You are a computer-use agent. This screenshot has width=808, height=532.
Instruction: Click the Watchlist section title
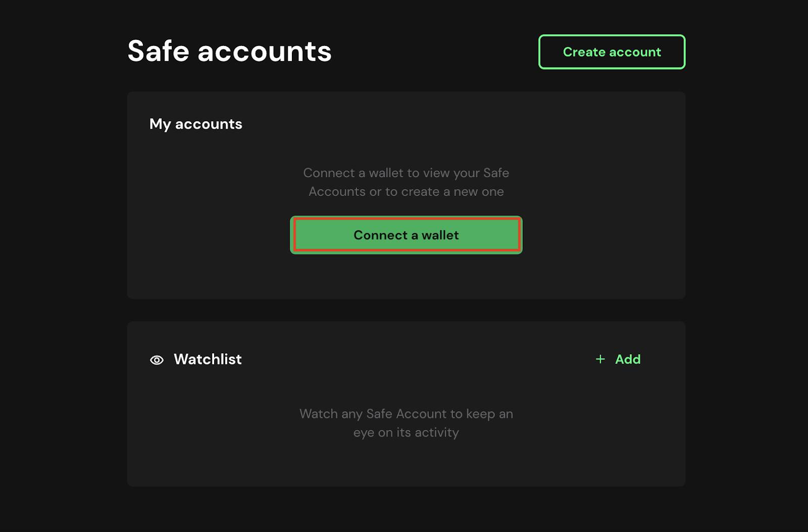(208, 359)
